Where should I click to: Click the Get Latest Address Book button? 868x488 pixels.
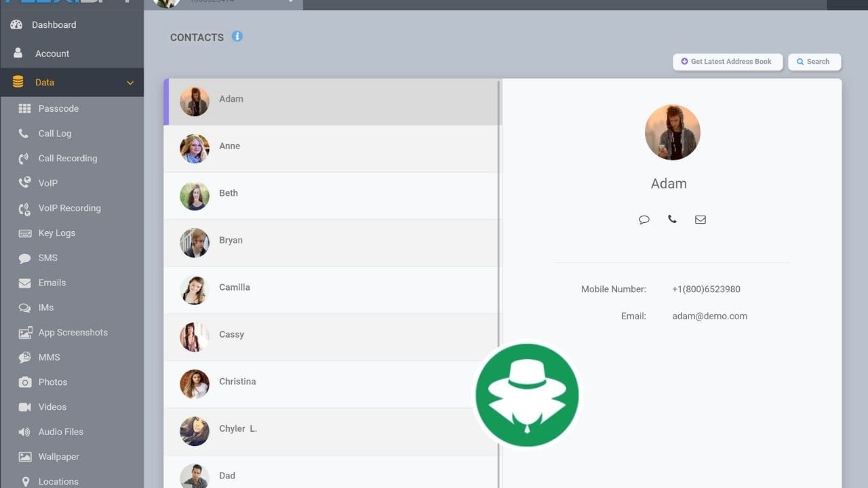click(x=728, y=62)
